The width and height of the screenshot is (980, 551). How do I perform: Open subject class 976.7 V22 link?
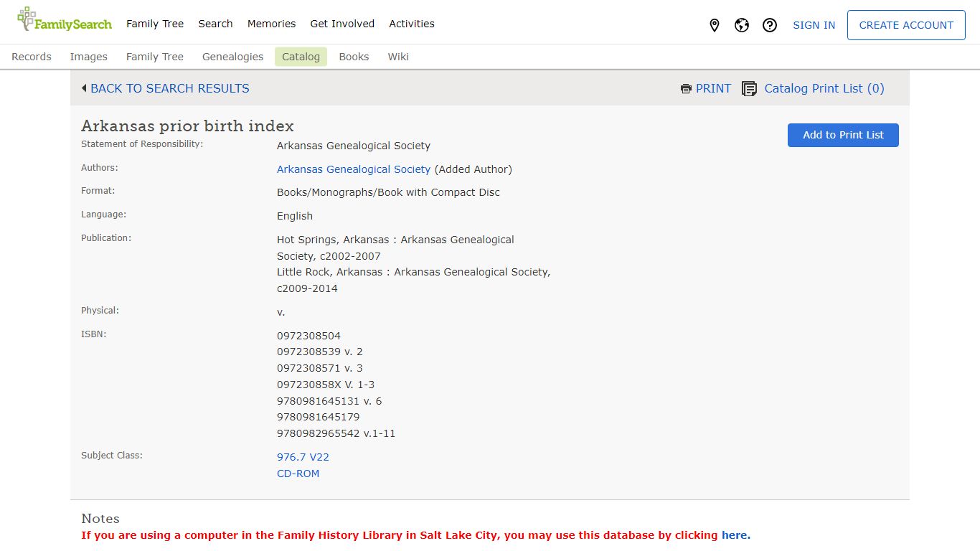tap(303, 457)
